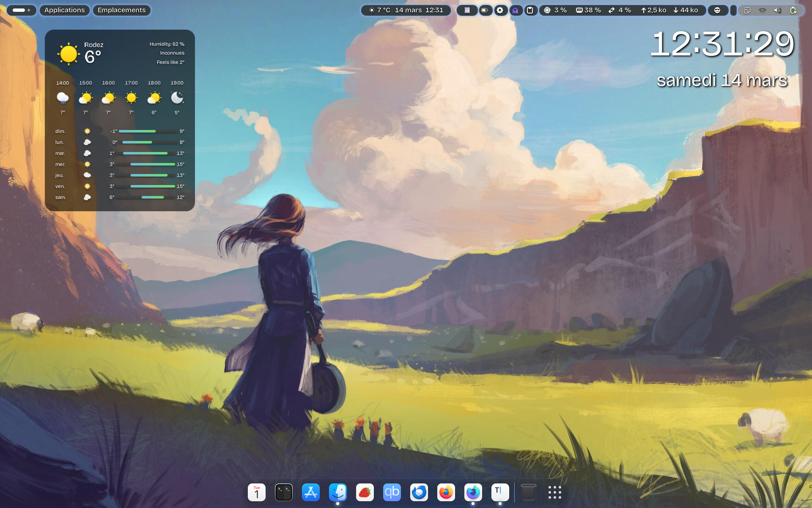812x508 pixels.
Task: Click the settings gear indicator in top bar
Action: [500, 10]
